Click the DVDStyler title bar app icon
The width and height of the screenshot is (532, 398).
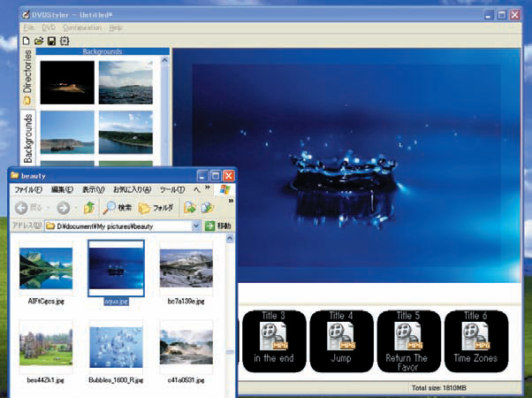coord(26,15)
